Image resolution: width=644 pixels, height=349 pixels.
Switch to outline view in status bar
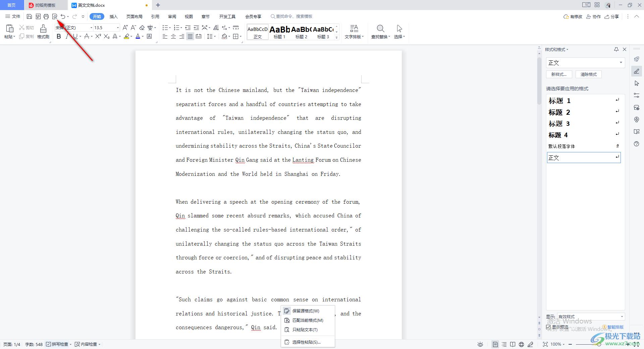click(x=504, y=344)
